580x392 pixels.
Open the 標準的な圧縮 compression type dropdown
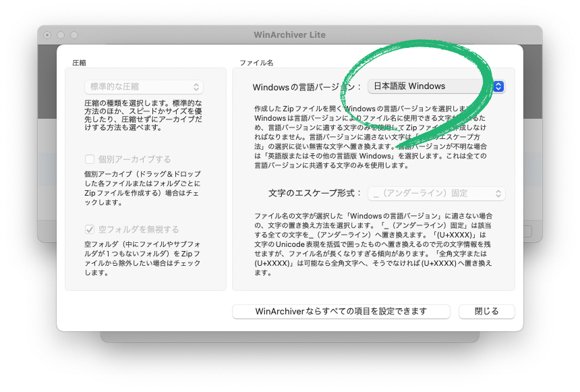(x=144, y=86)
